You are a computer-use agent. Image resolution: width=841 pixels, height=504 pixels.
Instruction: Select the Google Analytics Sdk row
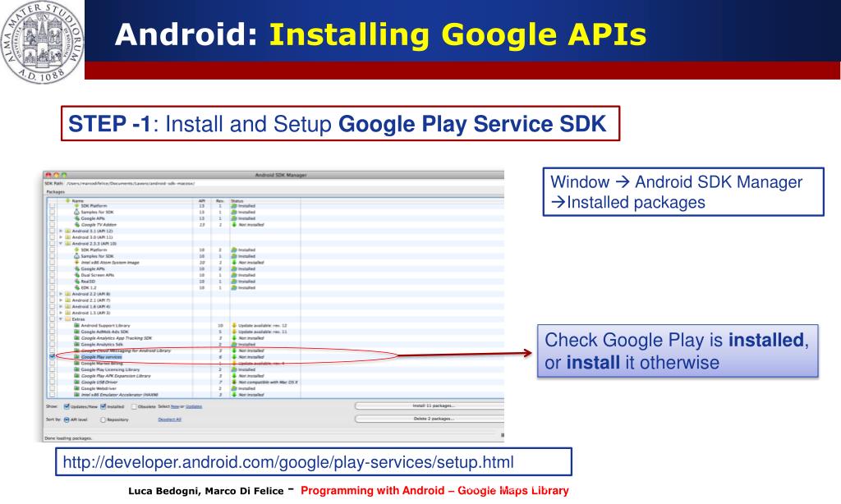(x=276, y=344)
